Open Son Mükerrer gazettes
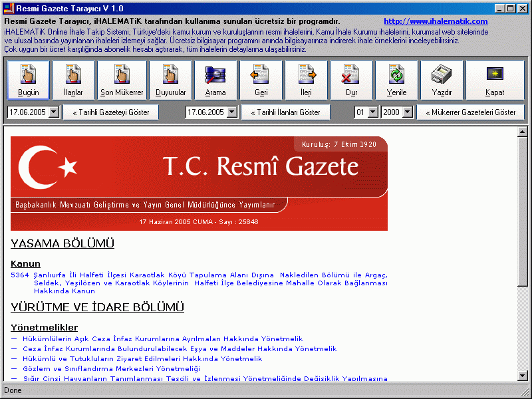 click(x=120, y=80)
